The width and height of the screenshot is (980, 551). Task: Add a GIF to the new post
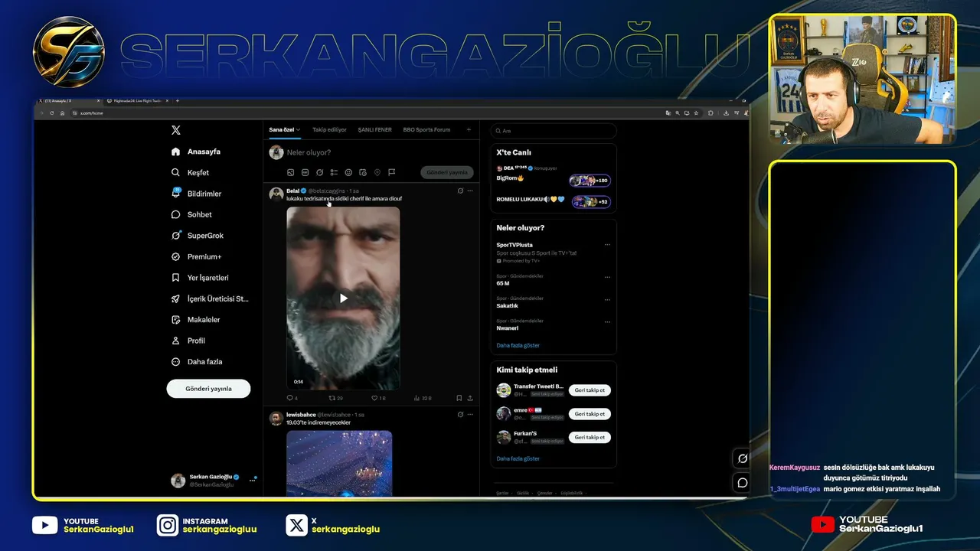pyautogui.click(x=305, y=173)
